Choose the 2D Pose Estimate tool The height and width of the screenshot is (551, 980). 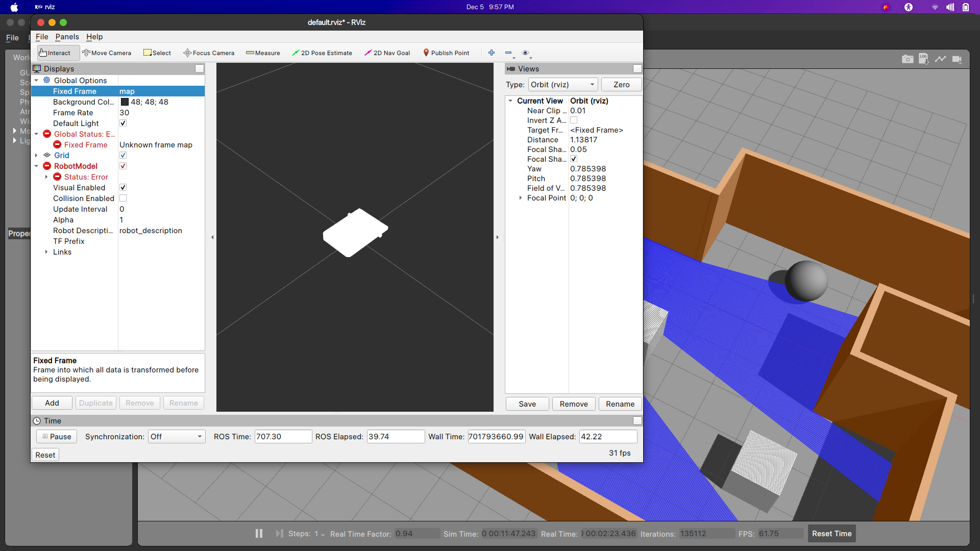tap(322, 53)
